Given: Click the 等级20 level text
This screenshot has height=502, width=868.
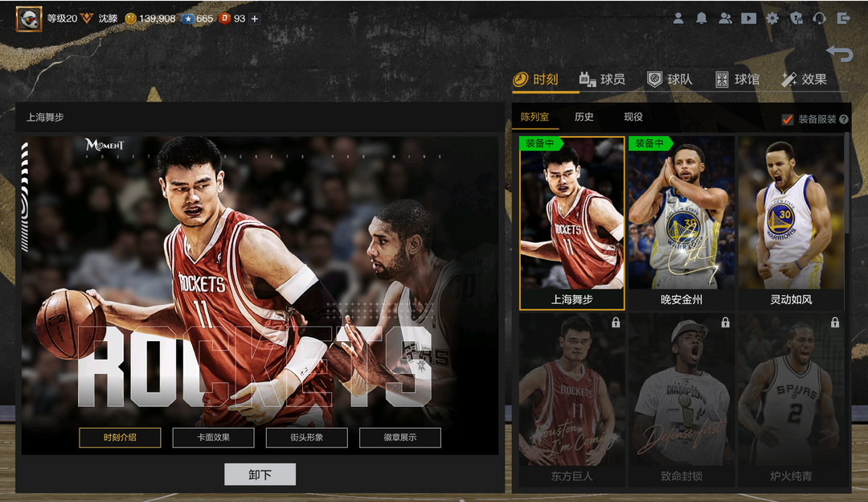Looking at the screenshot, I should (x=62, y=19).
